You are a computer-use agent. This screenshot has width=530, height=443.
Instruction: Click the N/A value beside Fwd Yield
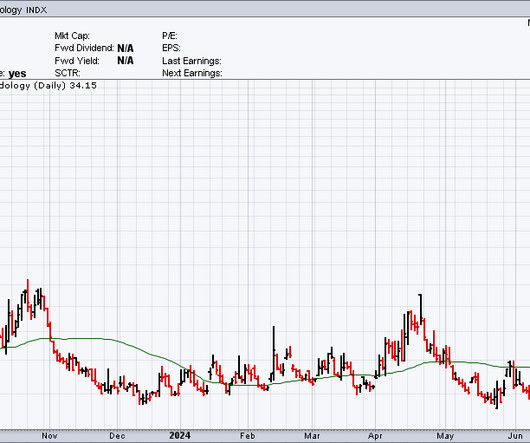125,60
